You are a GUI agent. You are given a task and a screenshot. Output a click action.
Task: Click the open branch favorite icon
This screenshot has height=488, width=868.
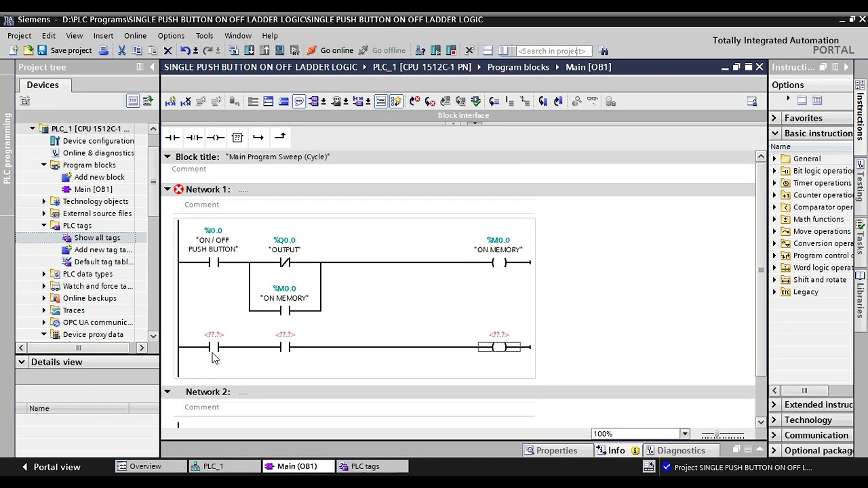[x=258, y=138]
